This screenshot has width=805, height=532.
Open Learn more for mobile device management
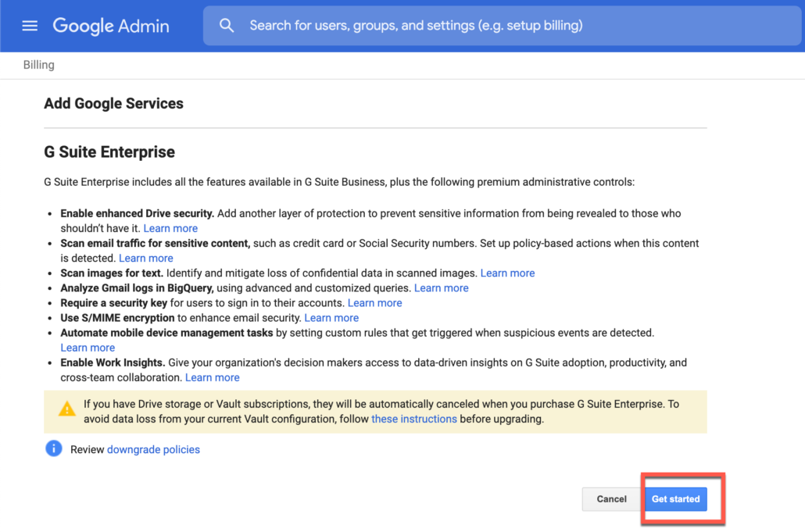coord(88,348)
